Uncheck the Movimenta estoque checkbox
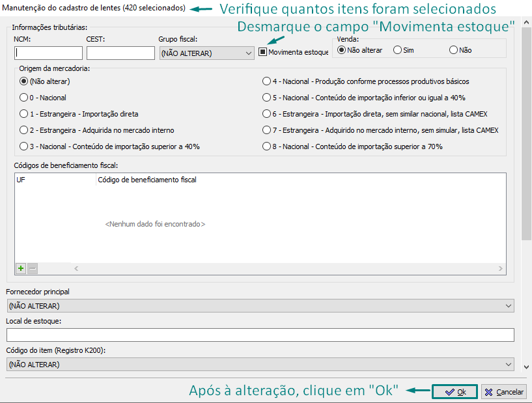 262,52
